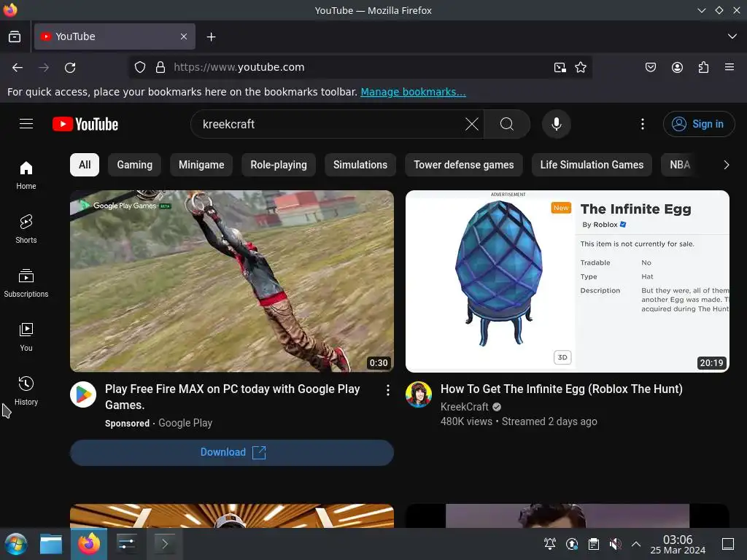Open Infinite Egg video title
The width and height of the screenshot is (747, 560).
(562, 389)
